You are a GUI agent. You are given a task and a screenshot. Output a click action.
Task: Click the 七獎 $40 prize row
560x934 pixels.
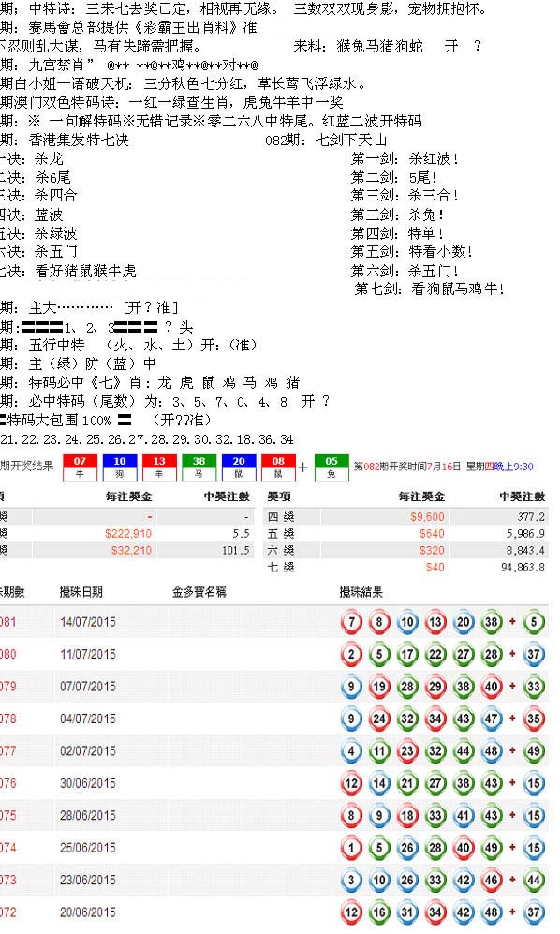(405, 567)
